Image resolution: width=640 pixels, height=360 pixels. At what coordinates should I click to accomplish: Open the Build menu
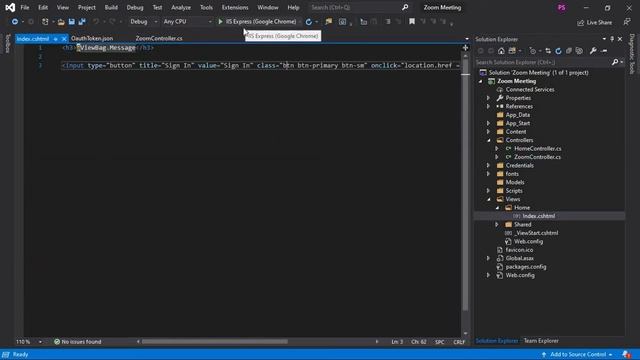(111, 7)
